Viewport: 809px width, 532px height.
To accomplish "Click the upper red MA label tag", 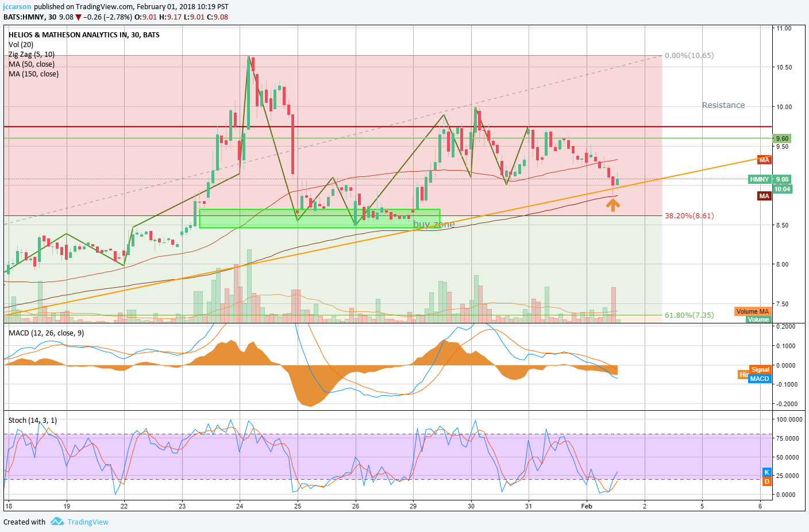I will [x=764, y=160].
